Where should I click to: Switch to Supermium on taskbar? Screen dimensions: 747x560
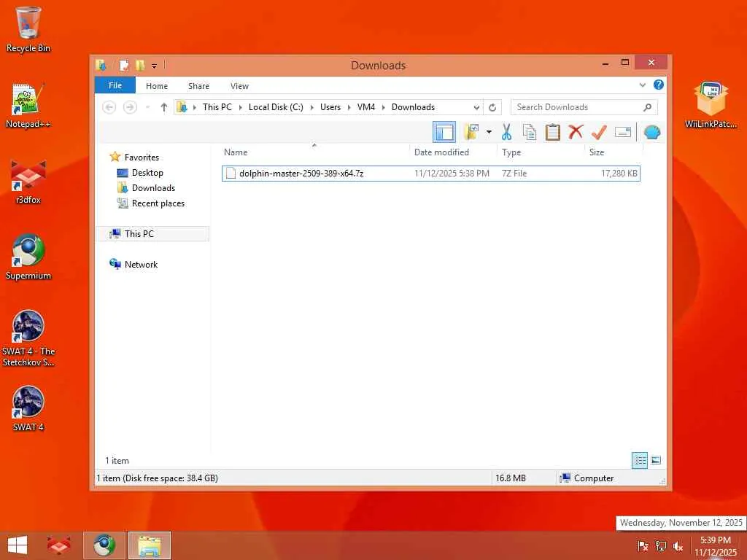(104, 545)
